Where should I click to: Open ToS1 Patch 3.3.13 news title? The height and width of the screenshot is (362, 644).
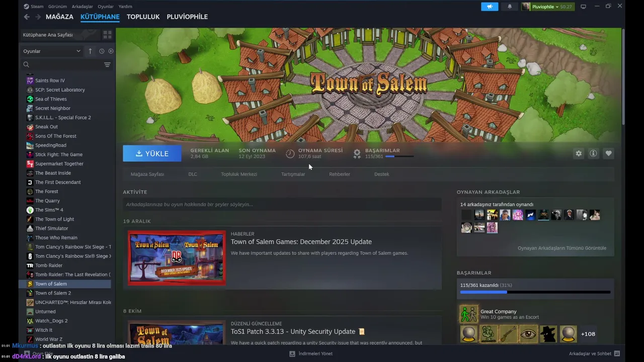click(297, 331)
